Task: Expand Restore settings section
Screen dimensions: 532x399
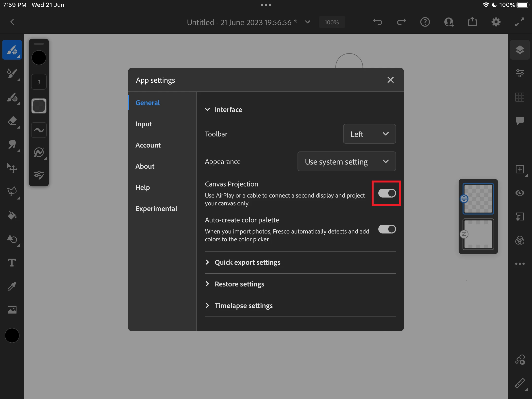Action: [239, 284]
